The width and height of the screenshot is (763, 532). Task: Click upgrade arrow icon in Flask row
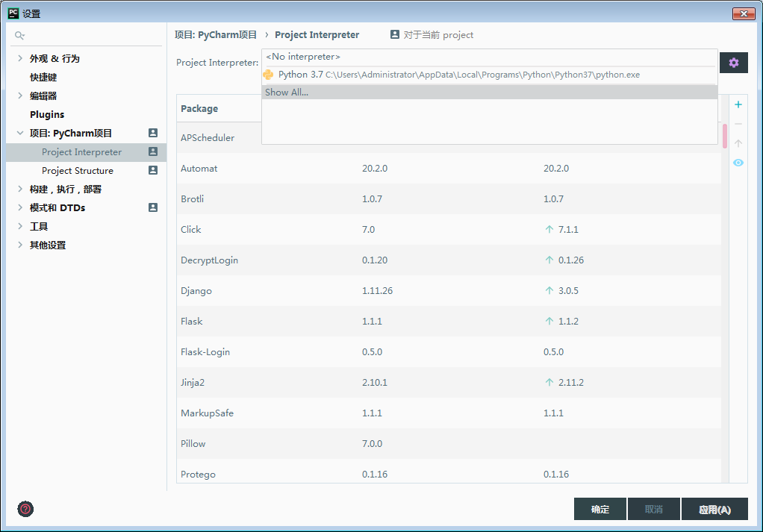pos(549,321)
